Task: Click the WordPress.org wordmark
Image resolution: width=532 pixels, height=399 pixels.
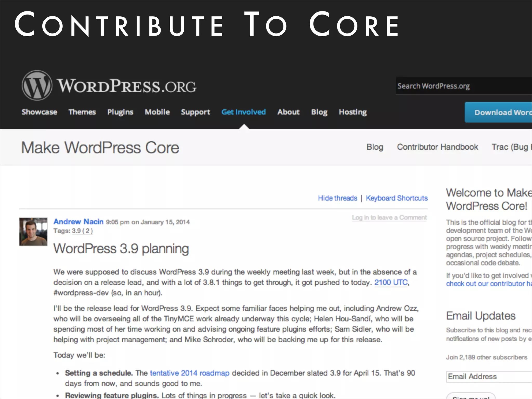Action: (x=127, y=86)
